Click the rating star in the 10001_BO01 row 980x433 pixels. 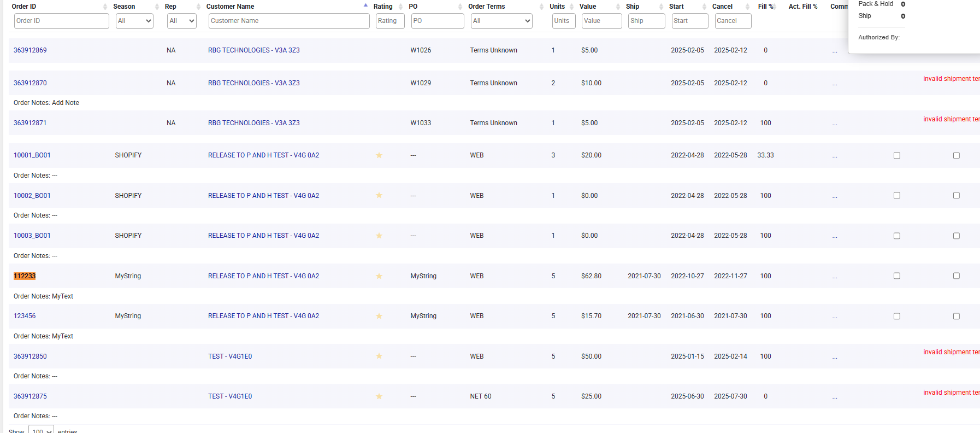click(x=379, y=155)
